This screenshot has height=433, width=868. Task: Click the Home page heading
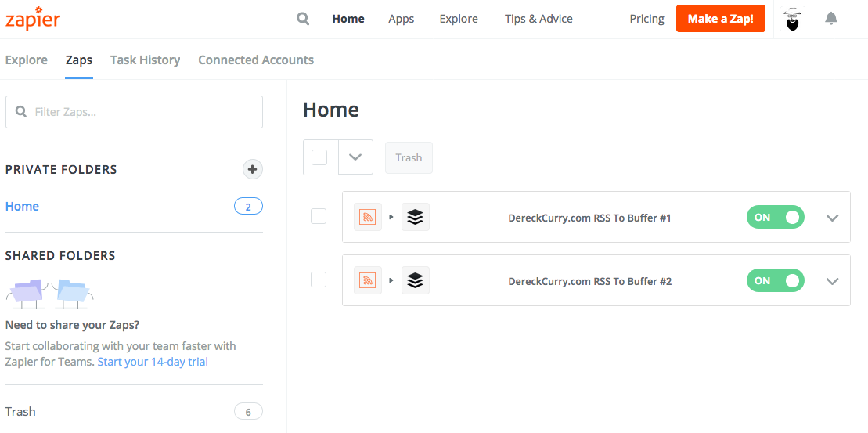[331, 110]
